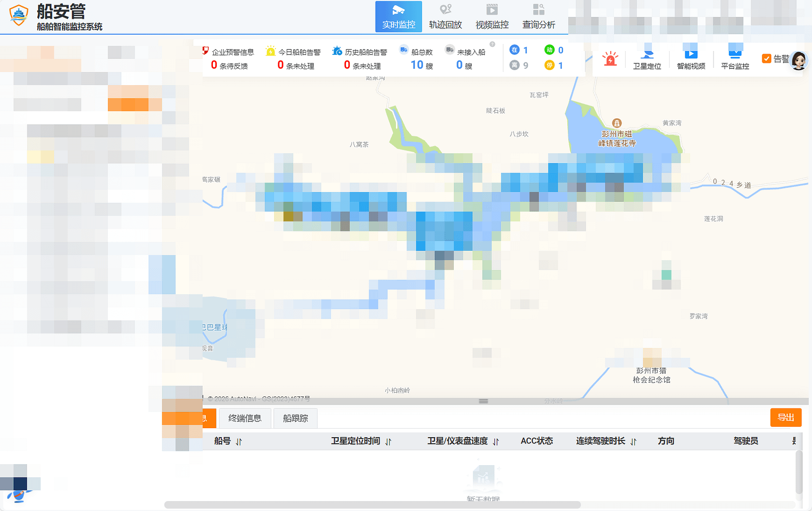Click 0 条待反馈 warning count

point(229,65)
